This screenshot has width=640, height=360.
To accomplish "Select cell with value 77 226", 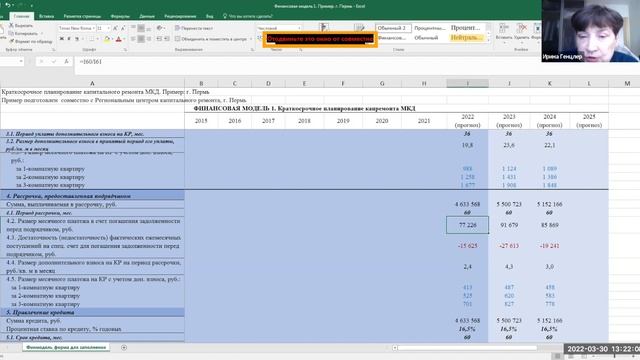I will pos(467,225).
